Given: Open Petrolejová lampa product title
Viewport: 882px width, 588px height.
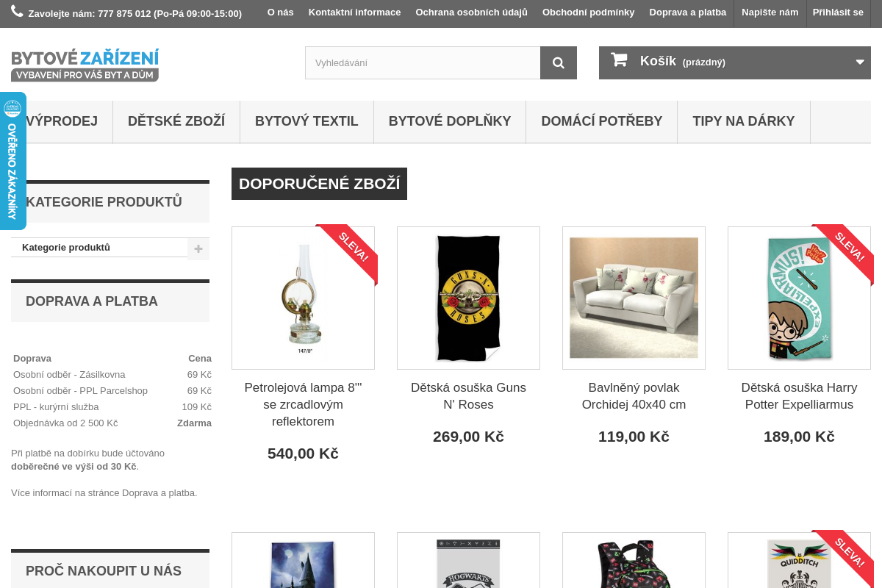Looking at the screenshot, I should (303, 404).
